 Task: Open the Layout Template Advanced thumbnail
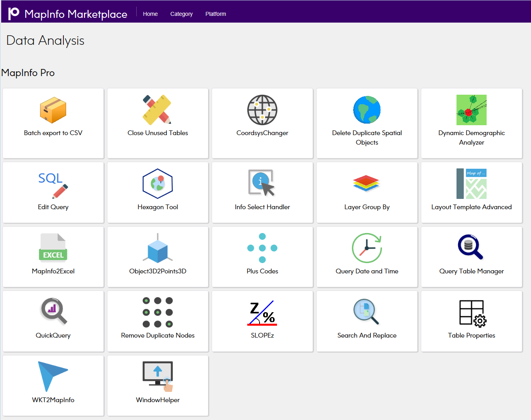[472, 184]
